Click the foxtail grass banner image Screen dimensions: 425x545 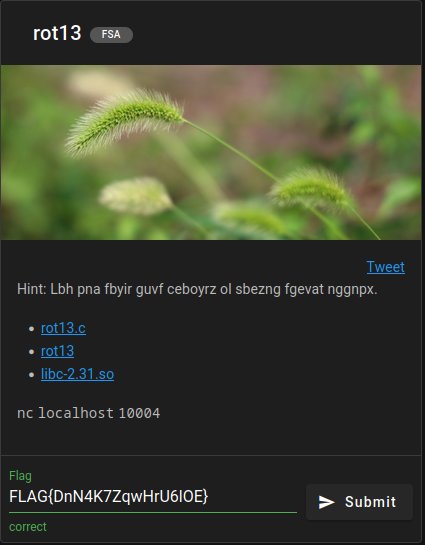[x=211, y=152]
